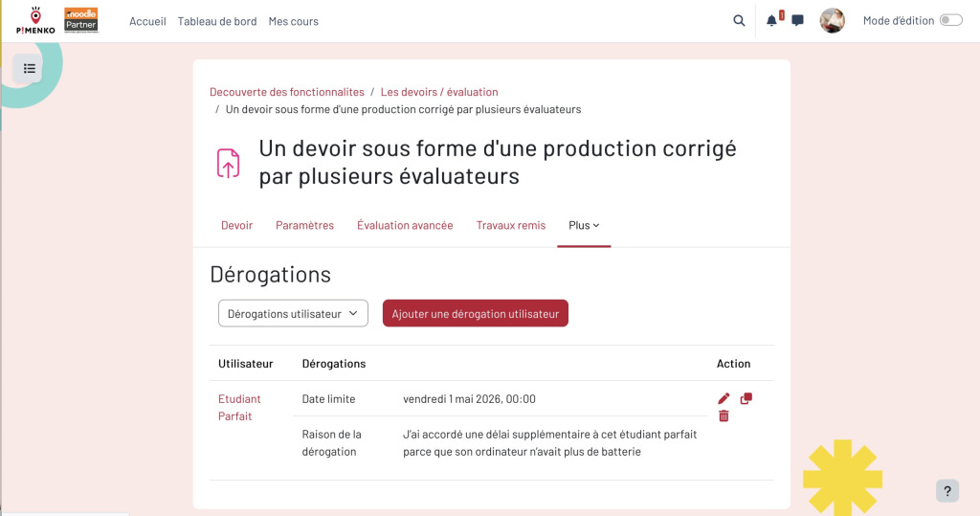Click the Dérogations table column header
Screen dimensions: 980x516
pyautogui.click(x=334, y=364)
